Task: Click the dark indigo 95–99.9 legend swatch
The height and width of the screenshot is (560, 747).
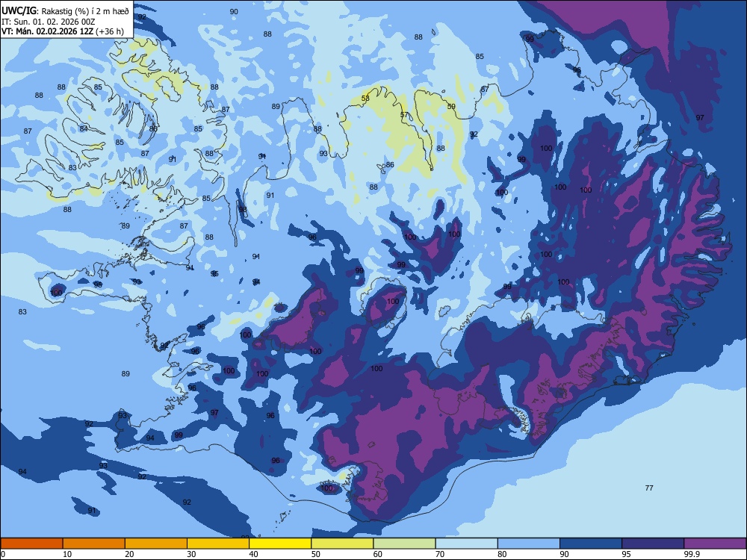Action: (653, 544)
